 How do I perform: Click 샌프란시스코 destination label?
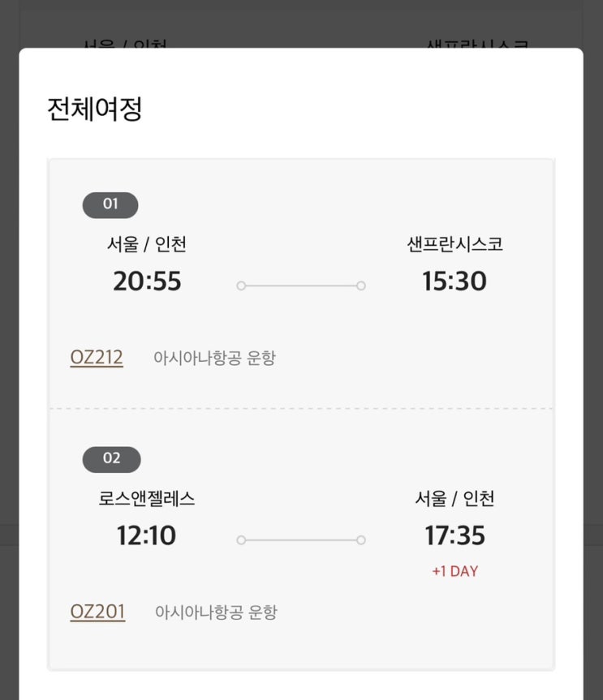click(454, 244)
